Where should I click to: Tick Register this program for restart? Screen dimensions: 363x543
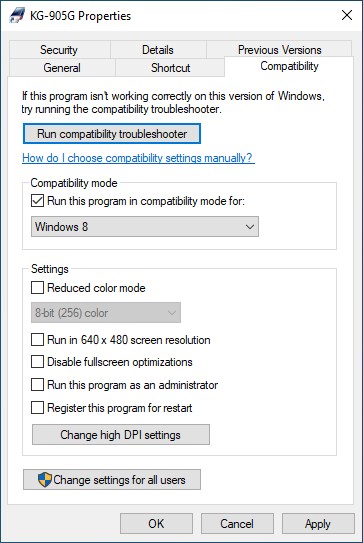(37, 408)
